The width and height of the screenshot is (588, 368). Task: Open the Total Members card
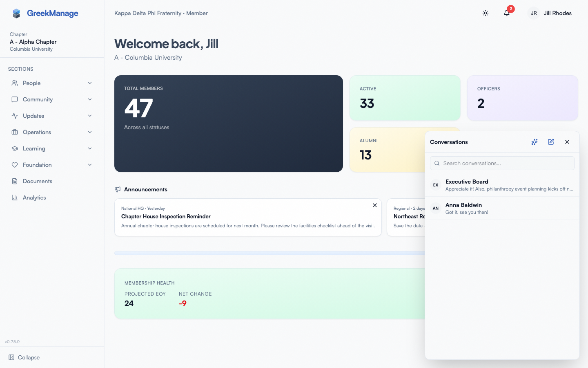pos(229,123)
